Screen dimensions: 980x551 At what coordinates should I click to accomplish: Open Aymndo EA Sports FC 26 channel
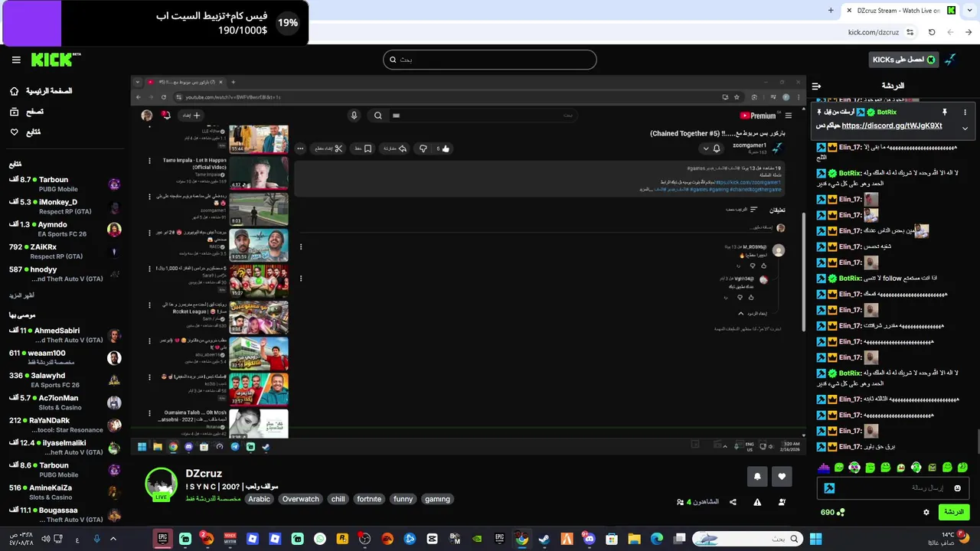point(65,229)
